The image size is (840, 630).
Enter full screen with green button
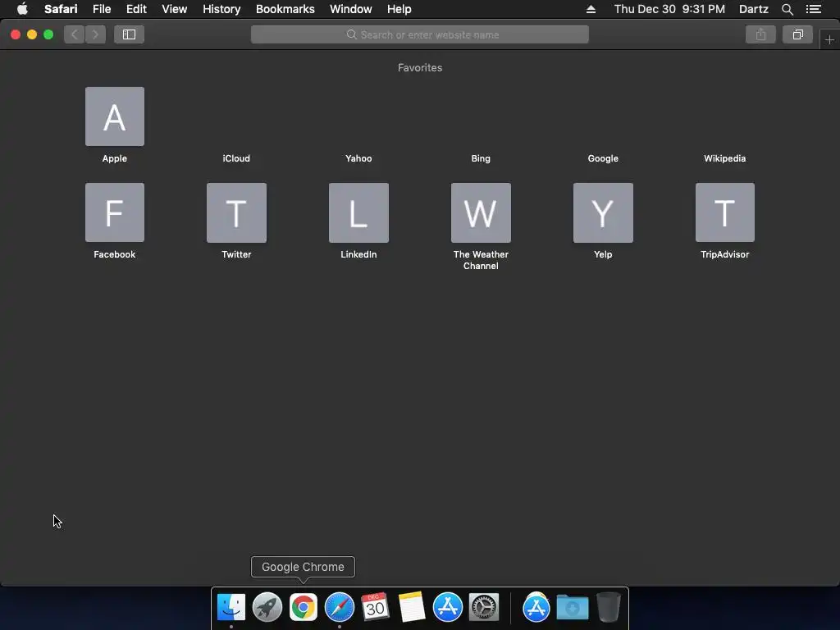coord(48,34)
